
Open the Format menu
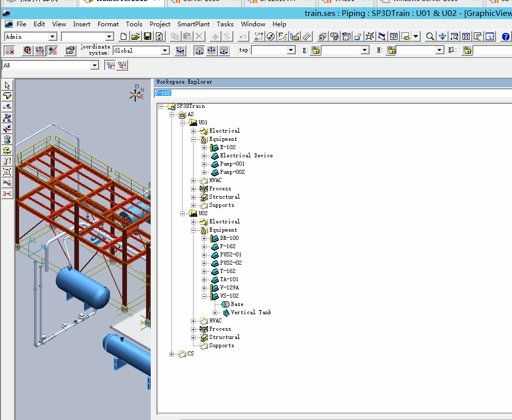(108, 24)
